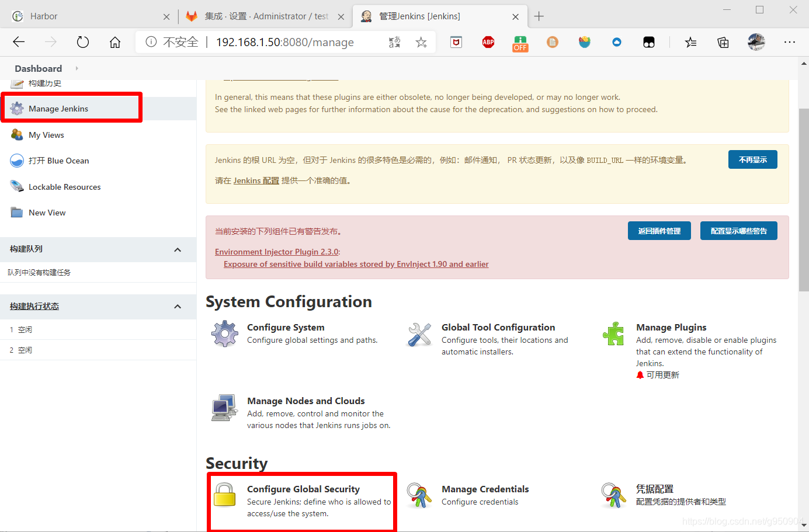This screenshot has height=532, width=809.
Task: Click the Configure Global Security padlock icon
Action: coord(225,495)
